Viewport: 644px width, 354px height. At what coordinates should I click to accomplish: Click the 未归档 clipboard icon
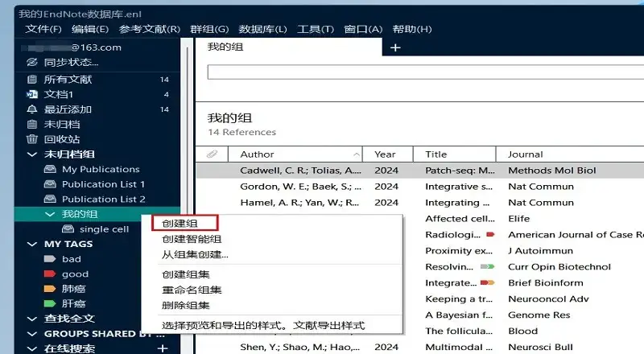32,125
